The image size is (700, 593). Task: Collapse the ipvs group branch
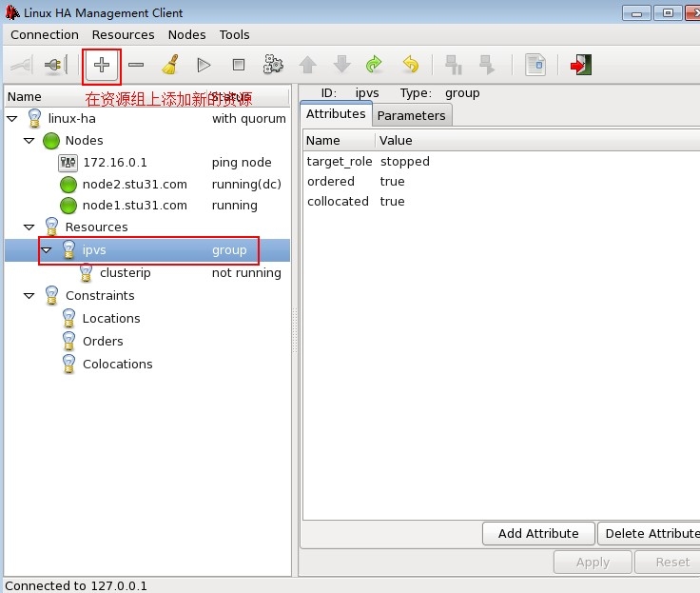46,250
